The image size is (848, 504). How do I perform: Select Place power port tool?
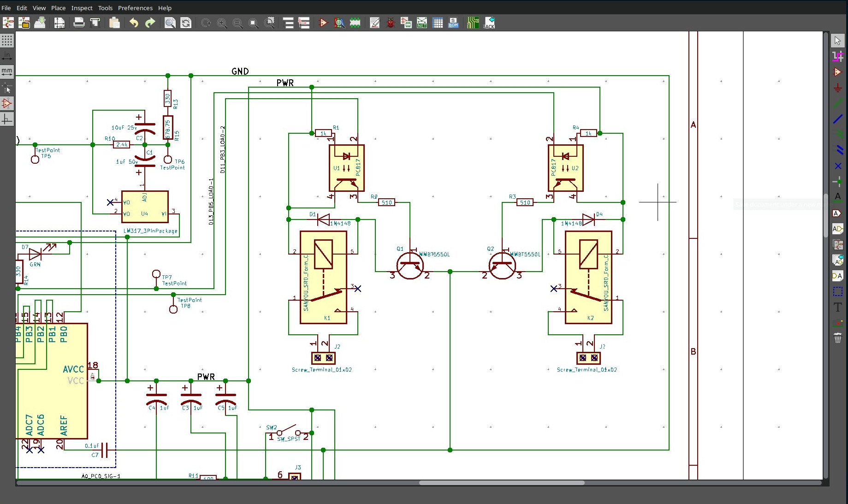[838, 88]
